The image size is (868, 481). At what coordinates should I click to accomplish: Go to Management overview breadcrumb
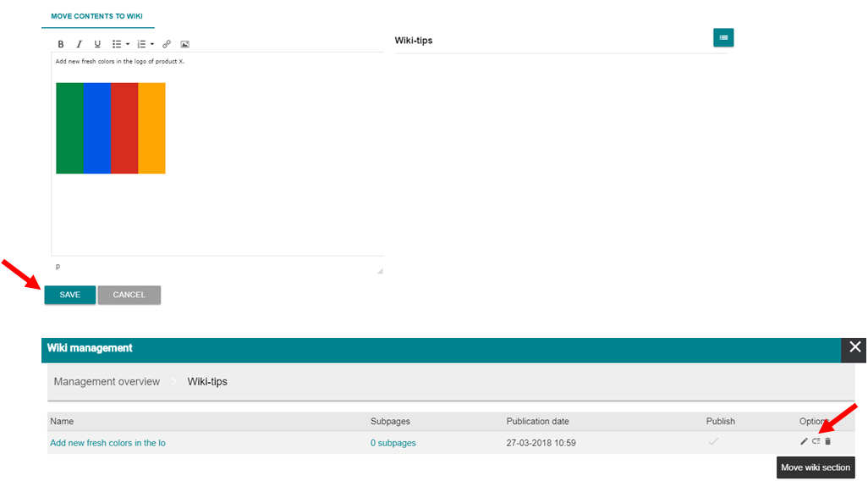point(107,382)
